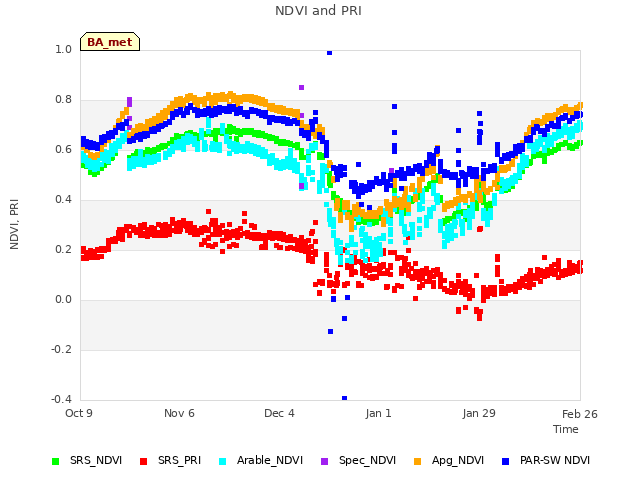
Task: Click the Feb 26 x-axis tick label
Action: click(580, 414)
